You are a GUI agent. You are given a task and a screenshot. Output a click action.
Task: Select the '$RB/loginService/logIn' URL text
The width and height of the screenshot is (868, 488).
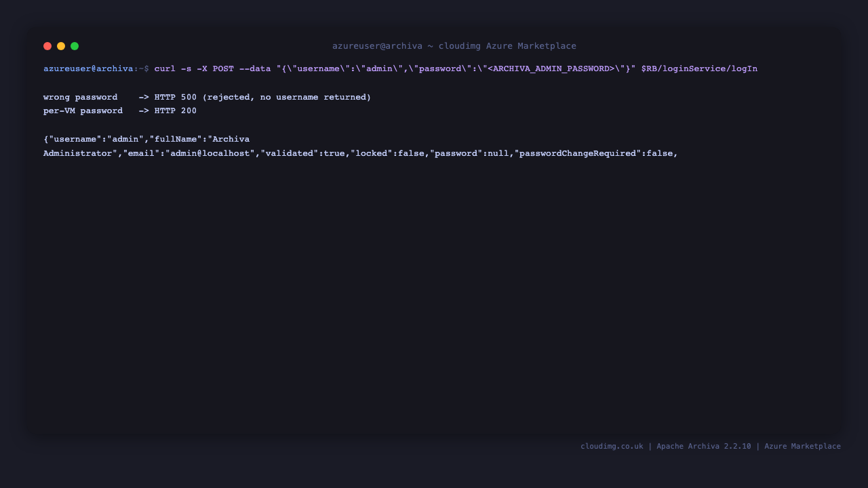click(x=699, y=68)
